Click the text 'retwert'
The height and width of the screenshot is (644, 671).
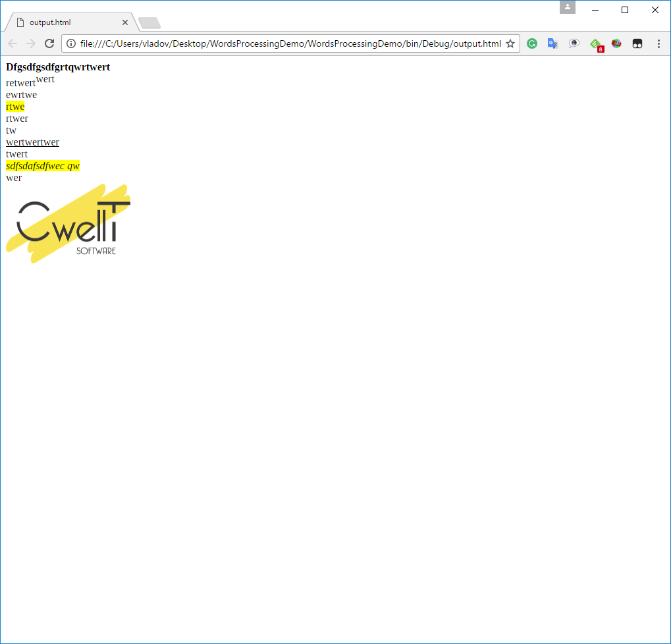tap(20, 83)
